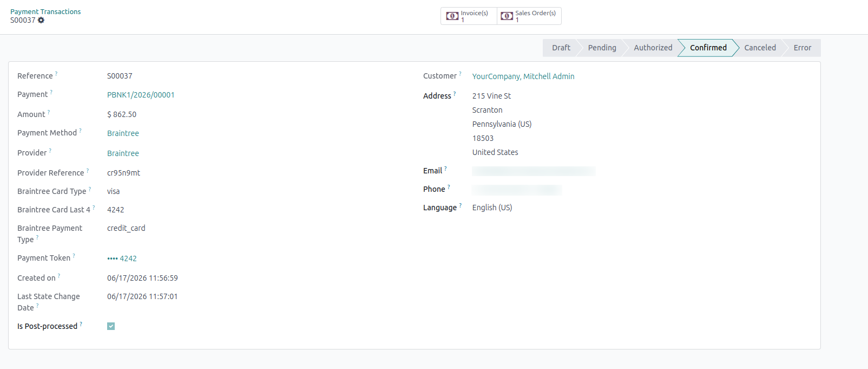The width and height of the screenshot is (868, 369).
Task: Show help tooltip for Customer field
Action: [x=461, y=74]
